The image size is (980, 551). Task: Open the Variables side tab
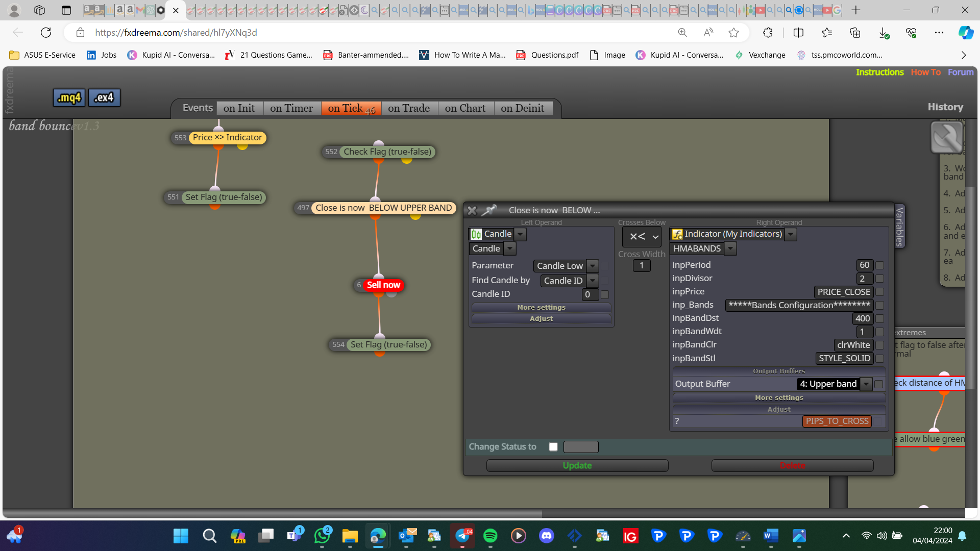(x=900, y=227)
